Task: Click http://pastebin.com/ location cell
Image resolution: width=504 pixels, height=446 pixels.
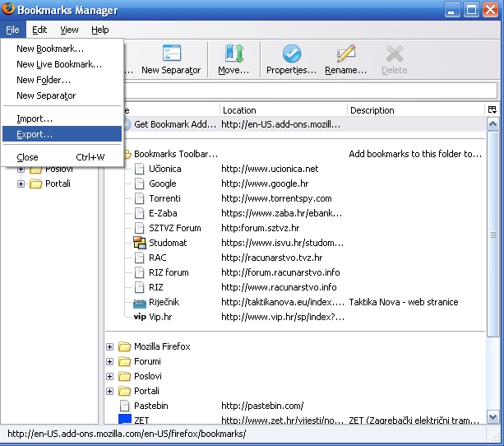Action: [262, 406]
